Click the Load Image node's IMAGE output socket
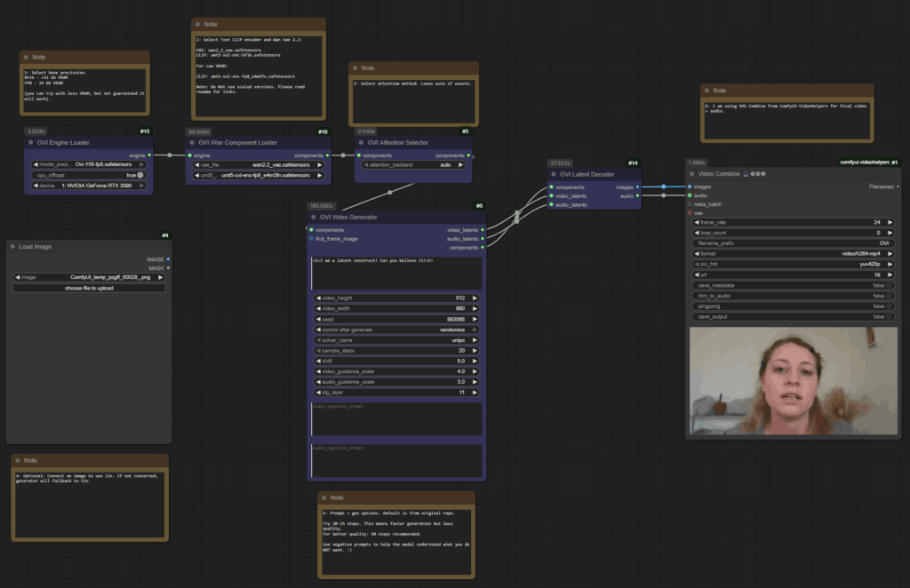Viewport: 910px width, 588px height. click(x=168, y=259)
